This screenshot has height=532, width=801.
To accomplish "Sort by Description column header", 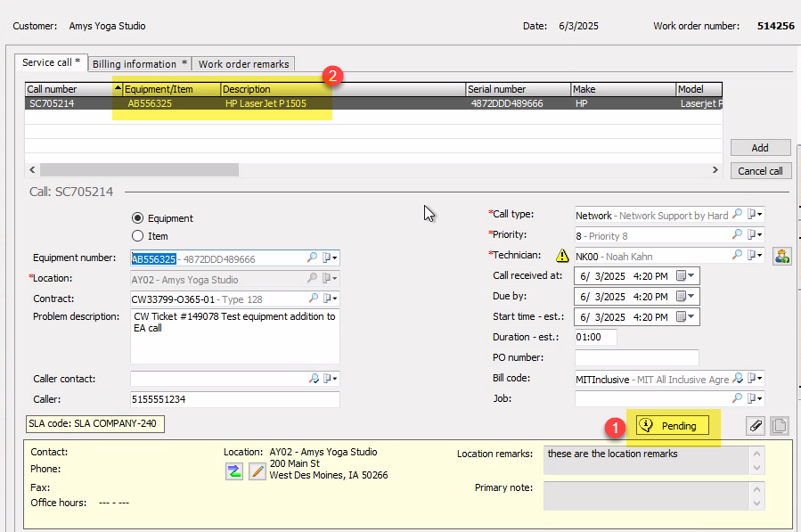I will (x=343, y=89).
